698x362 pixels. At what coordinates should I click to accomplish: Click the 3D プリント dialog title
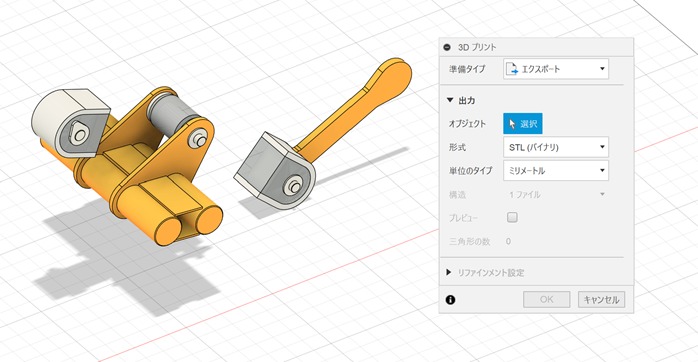point(477,47)
